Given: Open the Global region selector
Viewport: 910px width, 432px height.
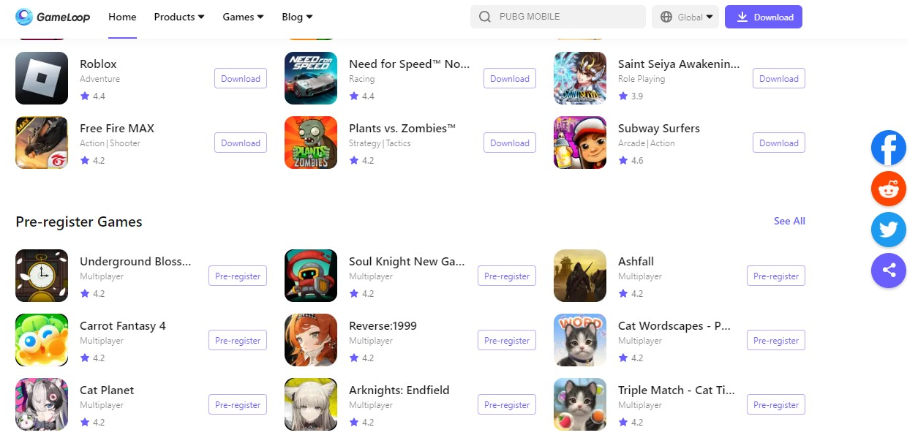Looking at the screenshot, I should 685,17.
